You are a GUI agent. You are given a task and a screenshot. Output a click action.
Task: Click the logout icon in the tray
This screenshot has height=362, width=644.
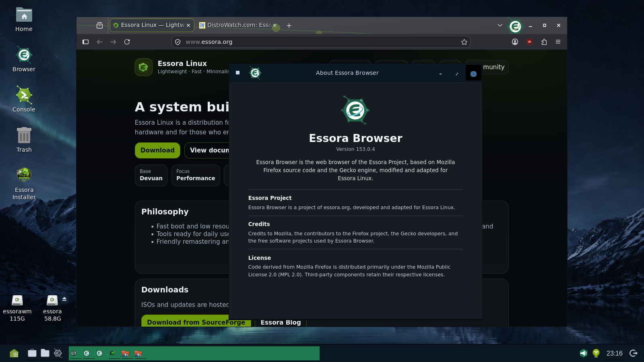(x=634, y=353)
